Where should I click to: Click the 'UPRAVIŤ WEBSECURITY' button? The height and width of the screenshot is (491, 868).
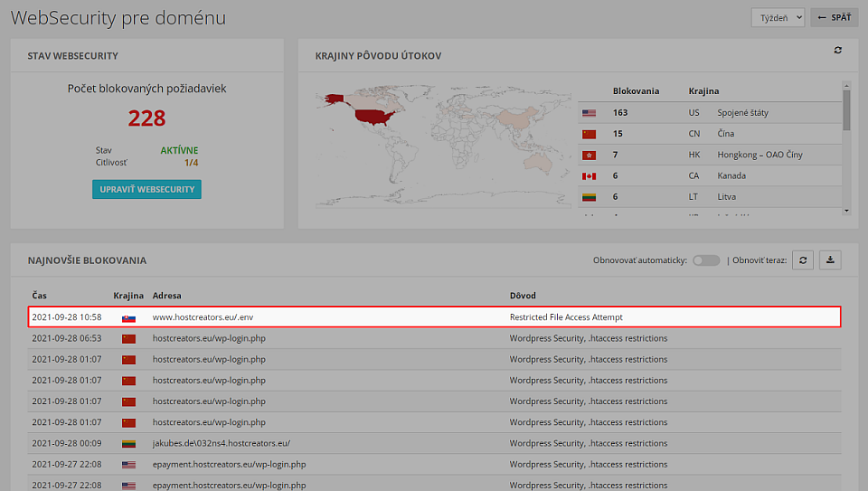146,189
